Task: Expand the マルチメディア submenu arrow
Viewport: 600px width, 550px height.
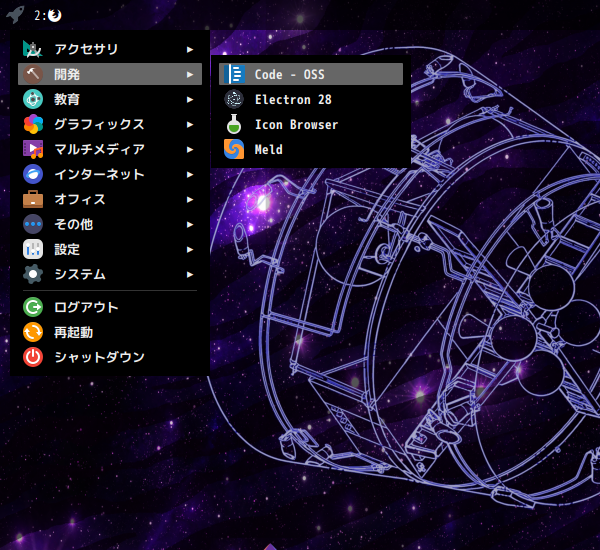Action: click(190, 149)
